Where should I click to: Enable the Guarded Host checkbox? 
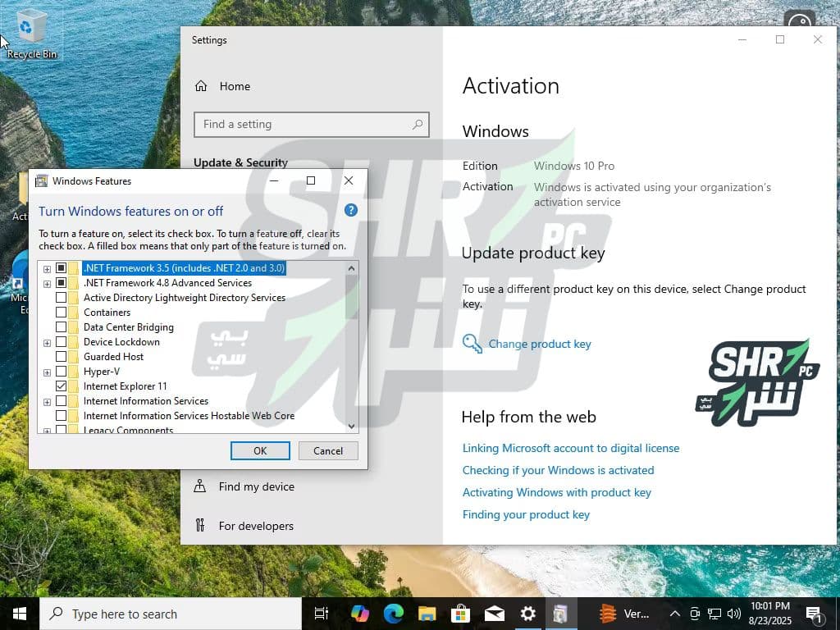click(61, 356)
